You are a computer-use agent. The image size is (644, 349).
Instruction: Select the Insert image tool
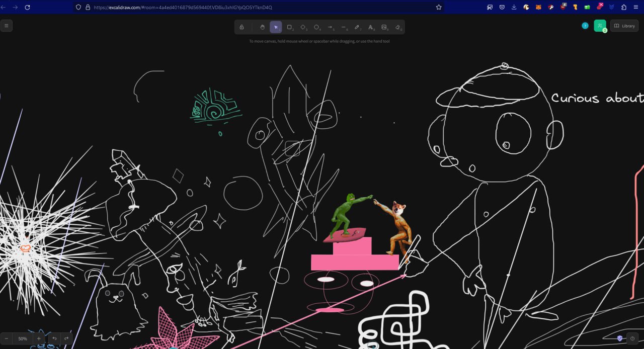pyautogui.click(x=384, y=27)
